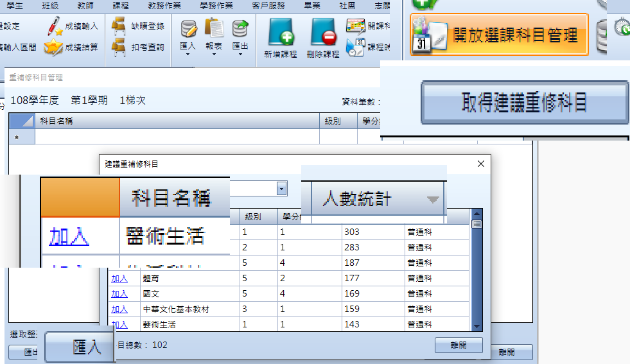
Task: Select the 177 count cell
Action: coord(373,278)
